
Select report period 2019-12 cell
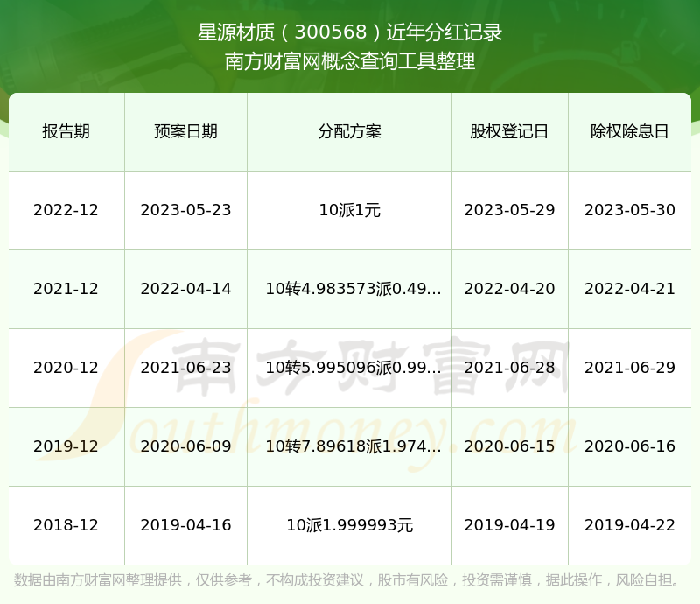(x=66, y=446)
